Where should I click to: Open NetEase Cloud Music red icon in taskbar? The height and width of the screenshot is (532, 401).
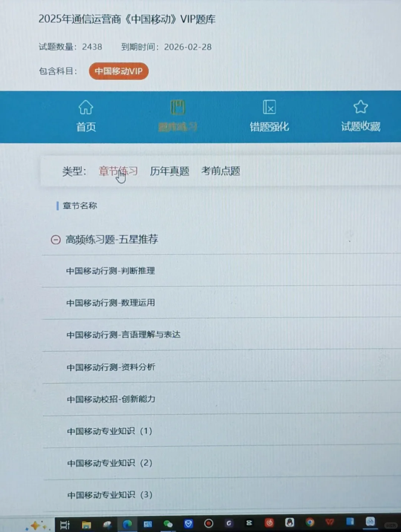point(269,523)
